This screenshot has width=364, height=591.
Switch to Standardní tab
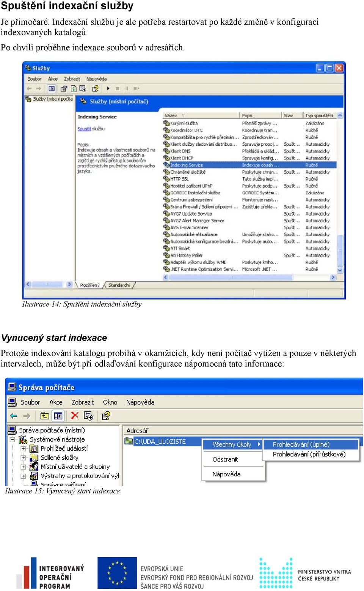tap(119, 285)
